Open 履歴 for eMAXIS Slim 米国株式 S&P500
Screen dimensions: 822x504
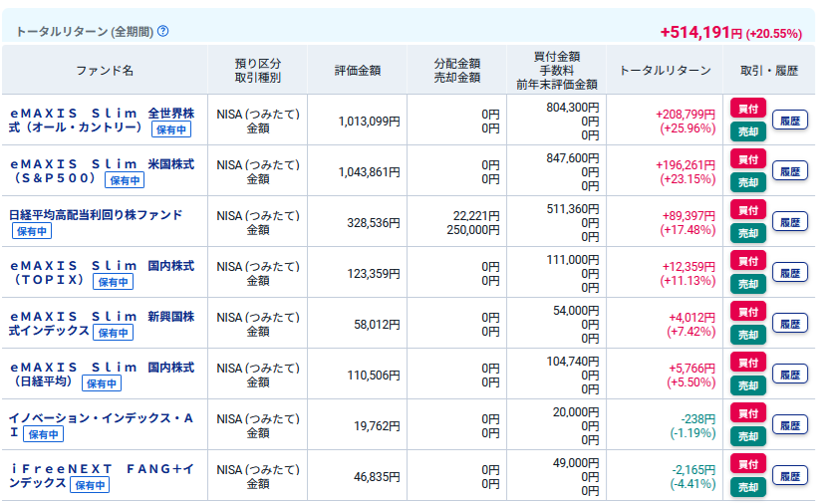pyautogui.click(x=790, y=171)
